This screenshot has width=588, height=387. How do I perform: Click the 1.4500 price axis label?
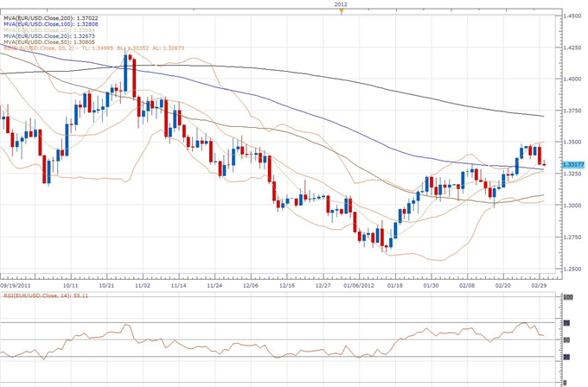[572, 16]
